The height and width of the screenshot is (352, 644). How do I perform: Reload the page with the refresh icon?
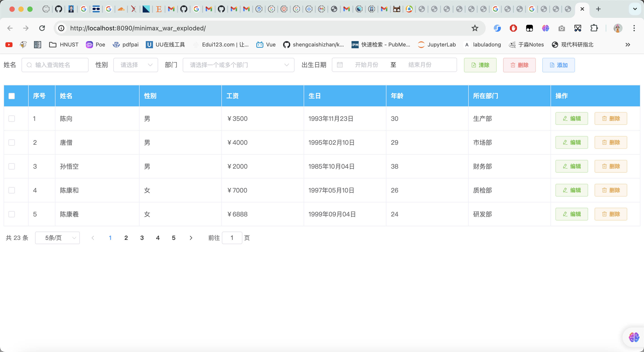coord(42,28)
